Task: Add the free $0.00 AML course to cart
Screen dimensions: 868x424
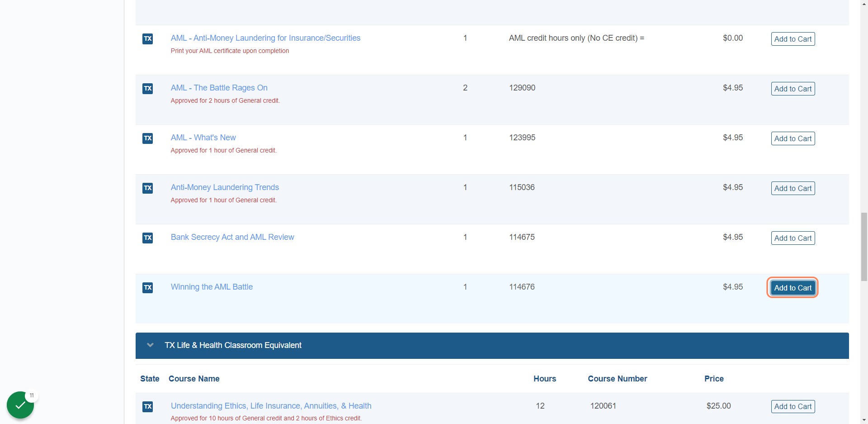Action: point(793,39)
